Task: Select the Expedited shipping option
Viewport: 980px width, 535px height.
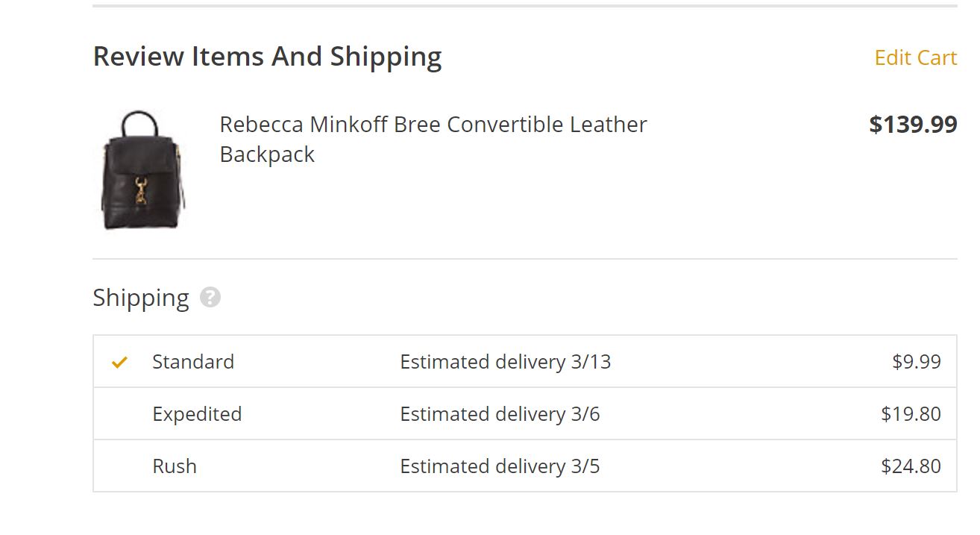Action: [x=525, y=414]
